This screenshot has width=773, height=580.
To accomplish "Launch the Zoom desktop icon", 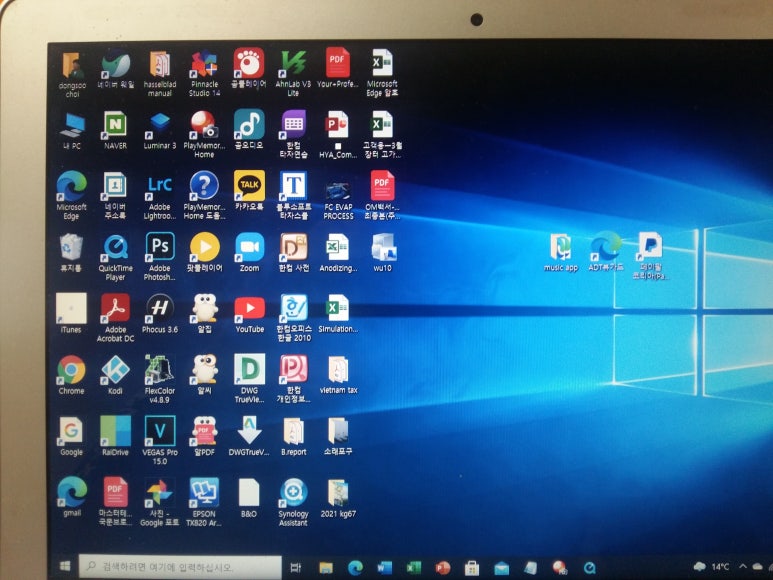I will click(249, 252).
